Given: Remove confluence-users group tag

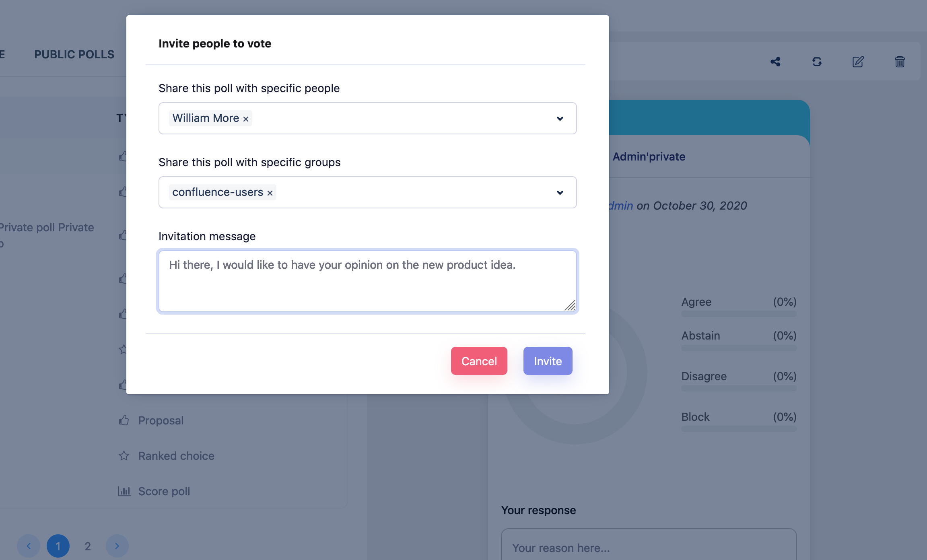Looking at the screenshot, I should click(x=270, y=193).
